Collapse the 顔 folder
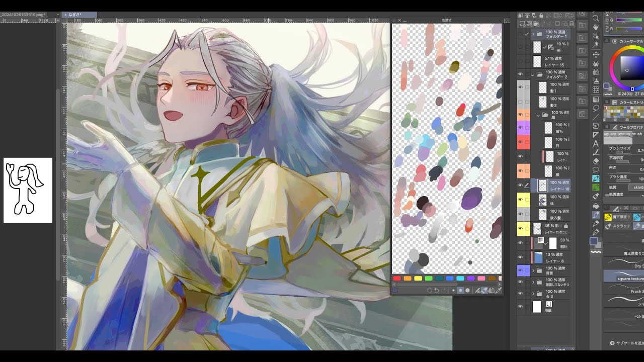The height and width of the screenshot is (362, 644). [539, 115]
